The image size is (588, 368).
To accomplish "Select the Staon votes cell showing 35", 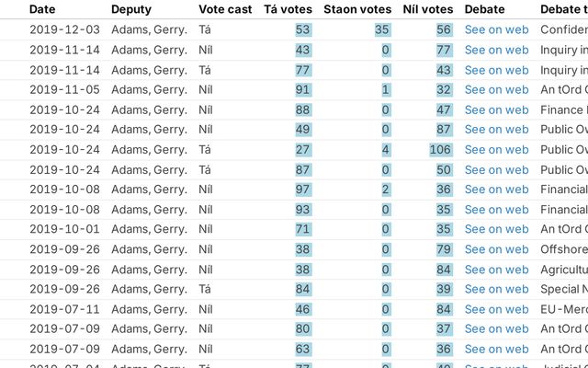I will point(382,29).
